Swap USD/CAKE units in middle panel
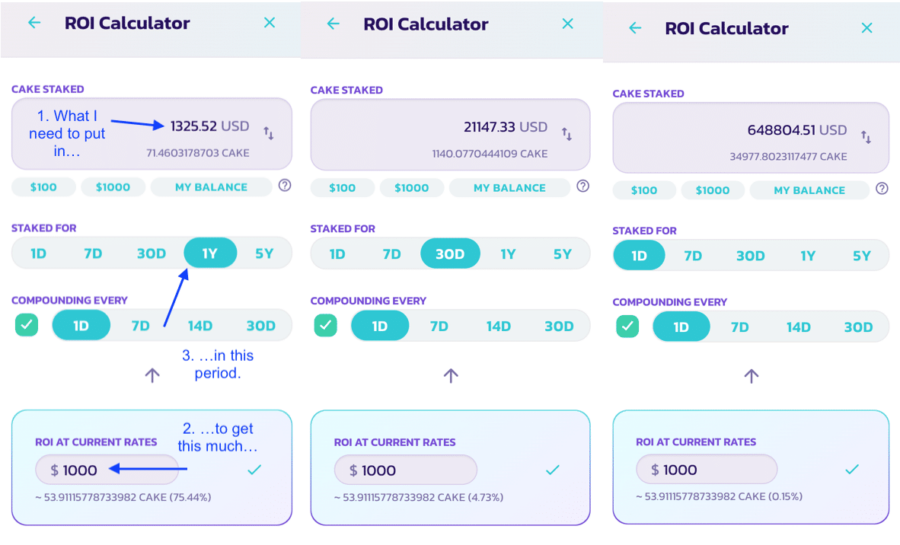 pos(567,133)
